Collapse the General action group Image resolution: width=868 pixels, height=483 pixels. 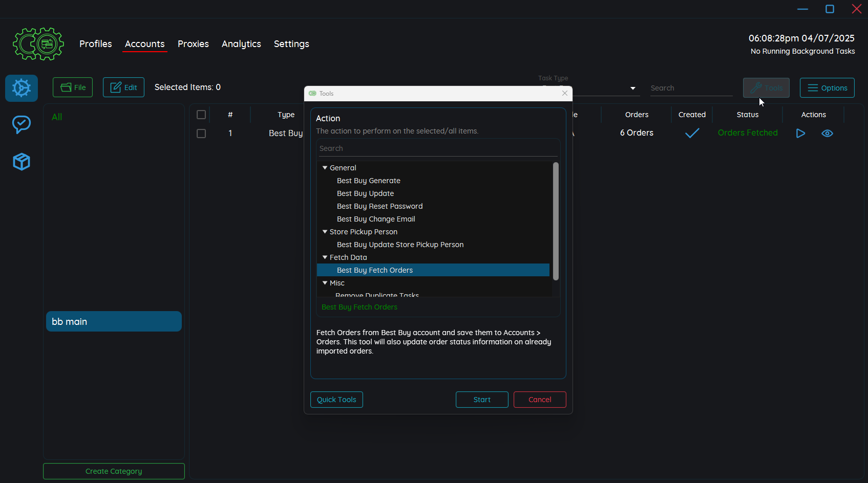325,168
